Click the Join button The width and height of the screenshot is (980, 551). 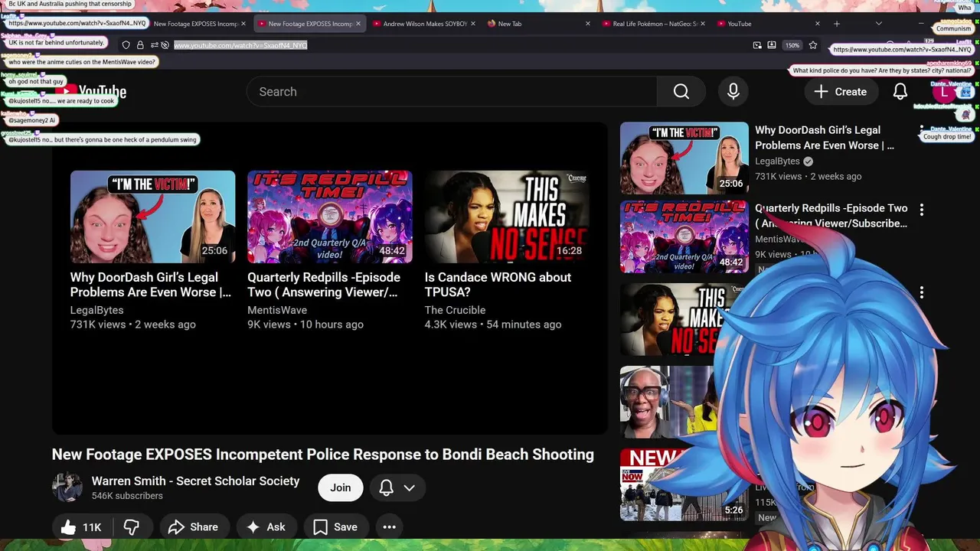click(x=341, y=487)
